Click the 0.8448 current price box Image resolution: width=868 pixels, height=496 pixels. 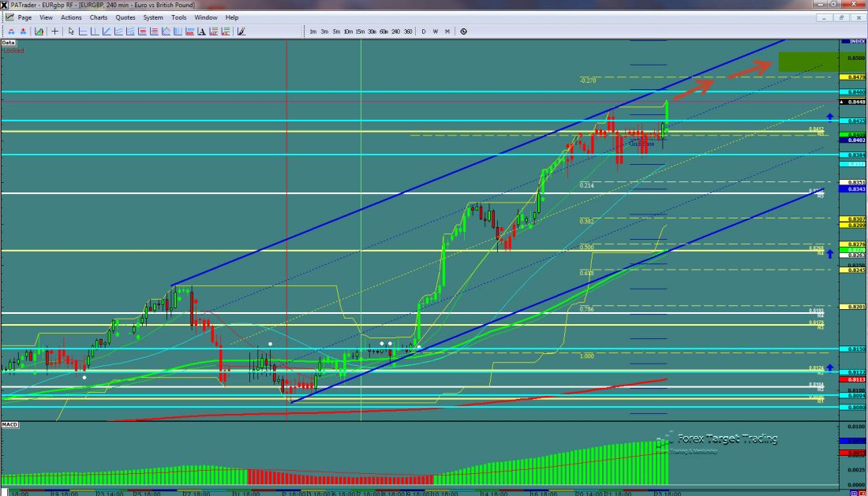(854, 102)
